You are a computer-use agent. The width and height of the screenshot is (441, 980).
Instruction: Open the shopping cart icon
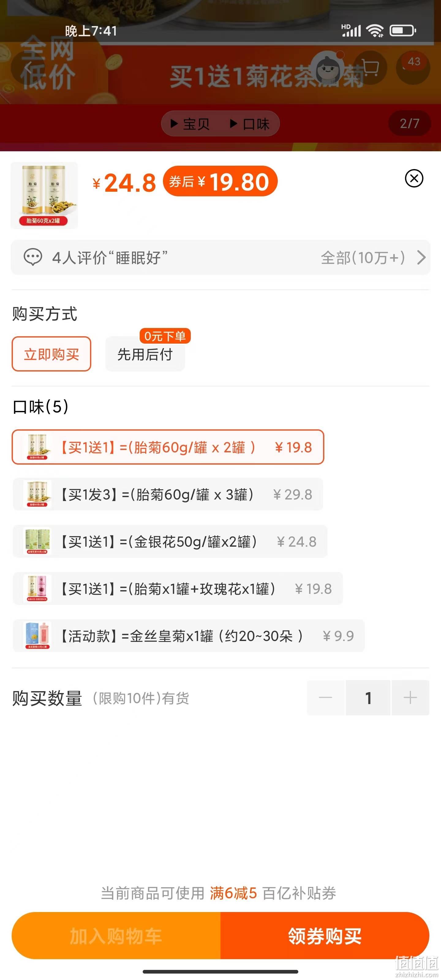pyautogui.click(x=370, y=68)
